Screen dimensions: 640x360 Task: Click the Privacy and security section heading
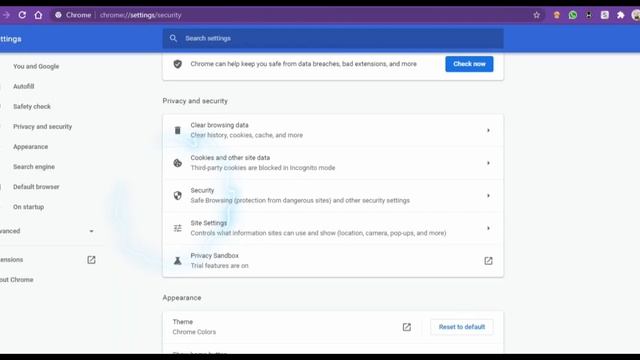click(195, 101)
